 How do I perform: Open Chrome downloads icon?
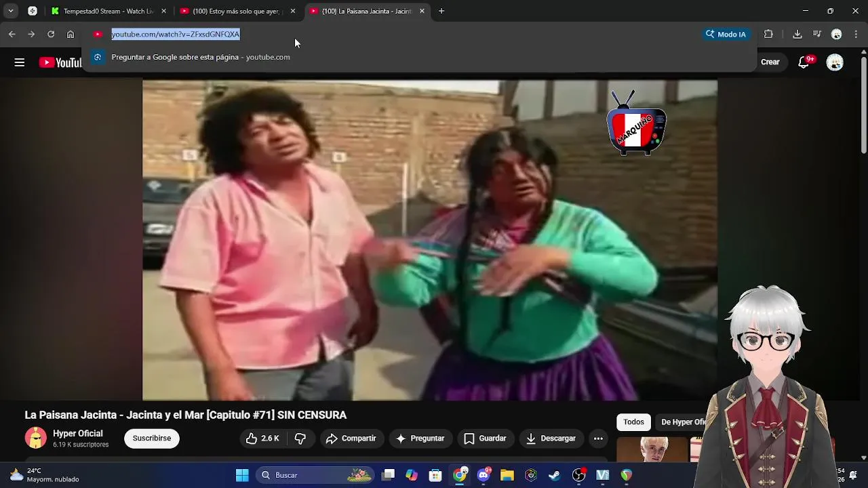click(797, 34)
